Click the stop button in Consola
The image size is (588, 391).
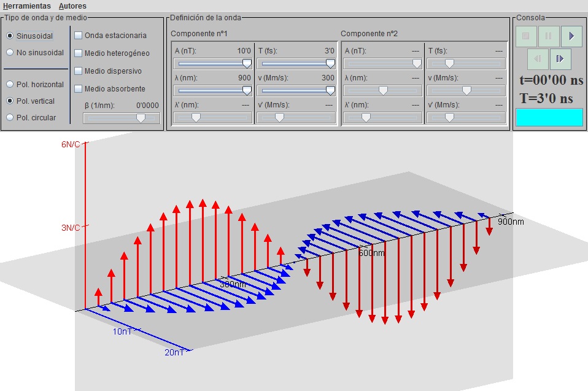pyautogui.click(x=526, y=36)
